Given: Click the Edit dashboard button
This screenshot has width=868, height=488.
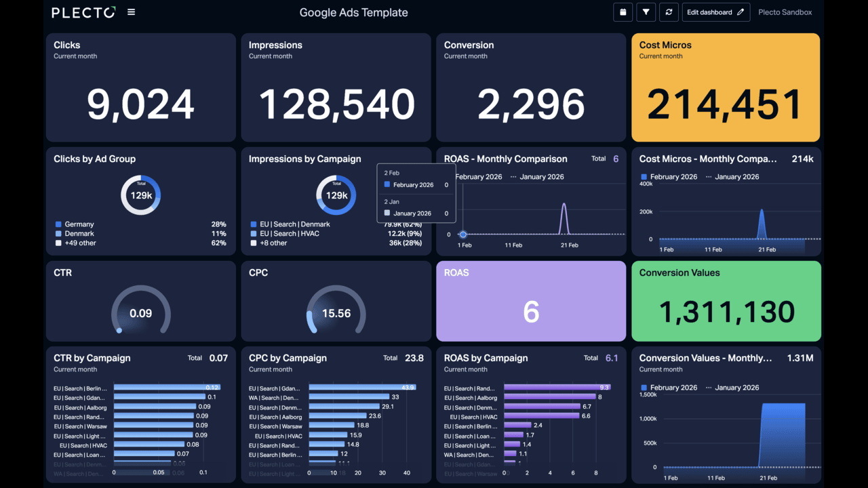Looking at the screenshot, I should [710, 12].
